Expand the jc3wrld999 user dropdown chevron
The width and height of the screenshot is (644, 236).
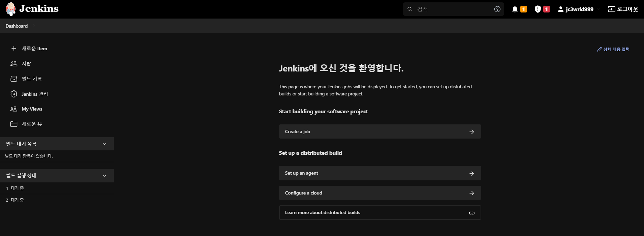pyautogui.click(x=599, y=9)
